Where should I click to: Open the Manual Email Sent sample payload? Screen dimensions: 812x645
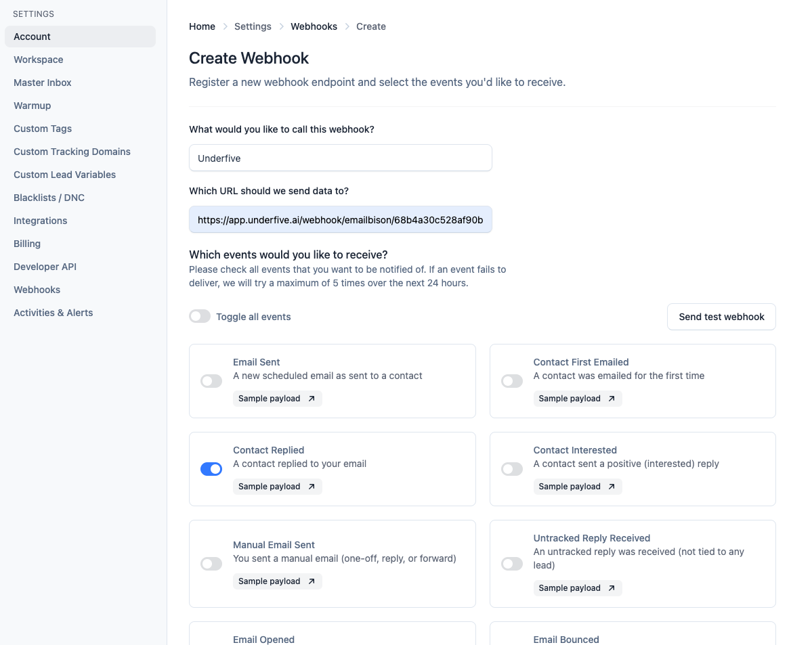[277, 581]
